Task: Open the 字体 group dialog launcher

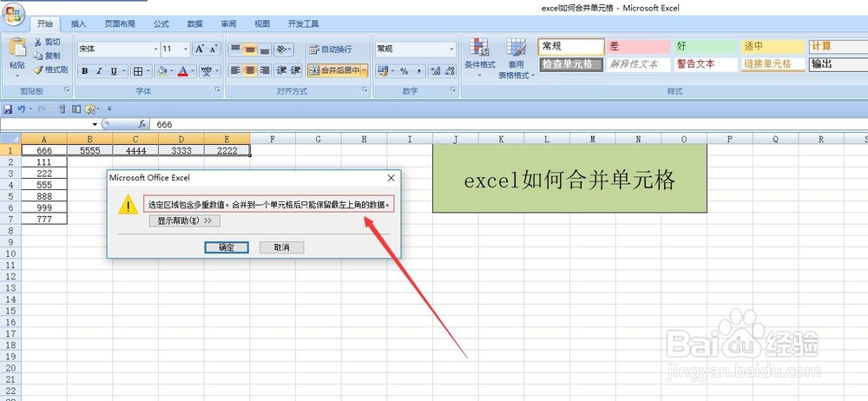Action: [x=218, y=90]
